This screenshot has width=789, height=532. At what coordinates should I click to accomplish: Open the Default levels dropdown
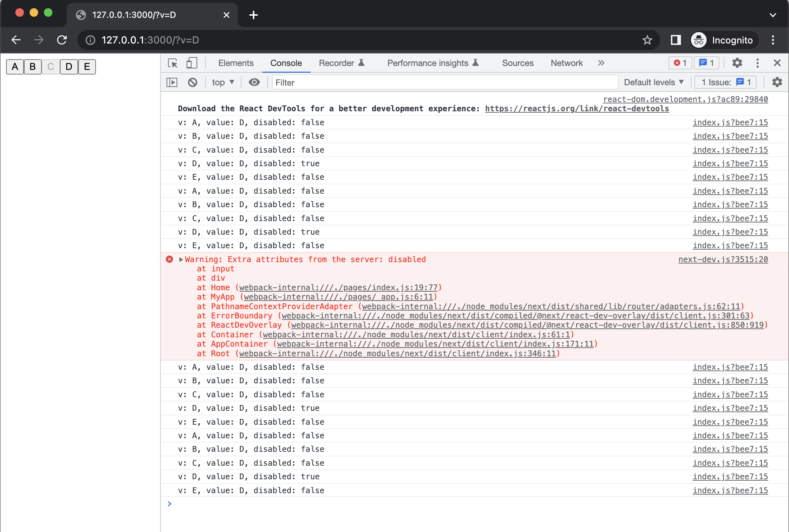coord(653,82)
